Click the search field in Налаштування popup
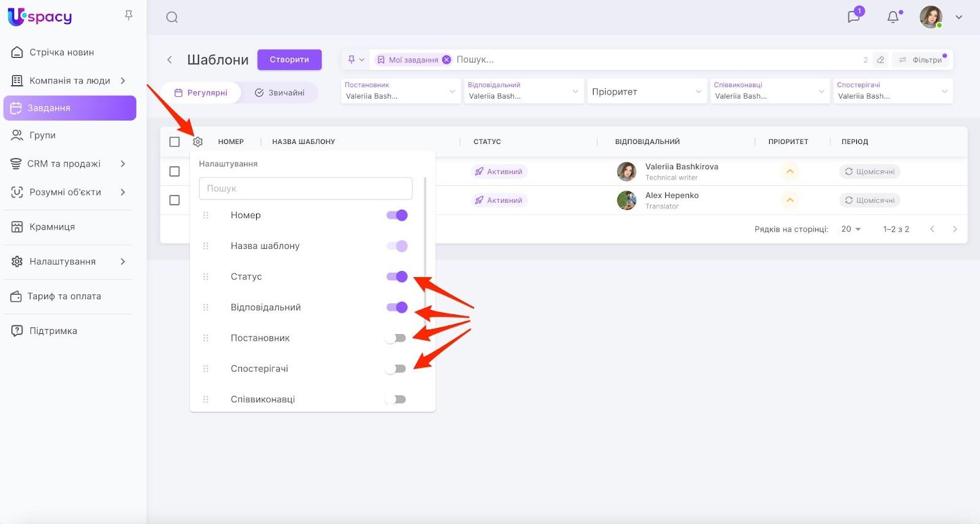This screenshot has width=980, height=524. point(306,188)
